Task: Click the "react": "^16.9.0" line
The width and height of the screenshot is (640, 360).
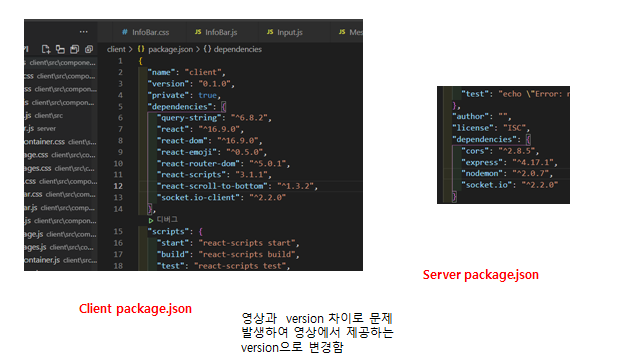Action: [200, 129]
